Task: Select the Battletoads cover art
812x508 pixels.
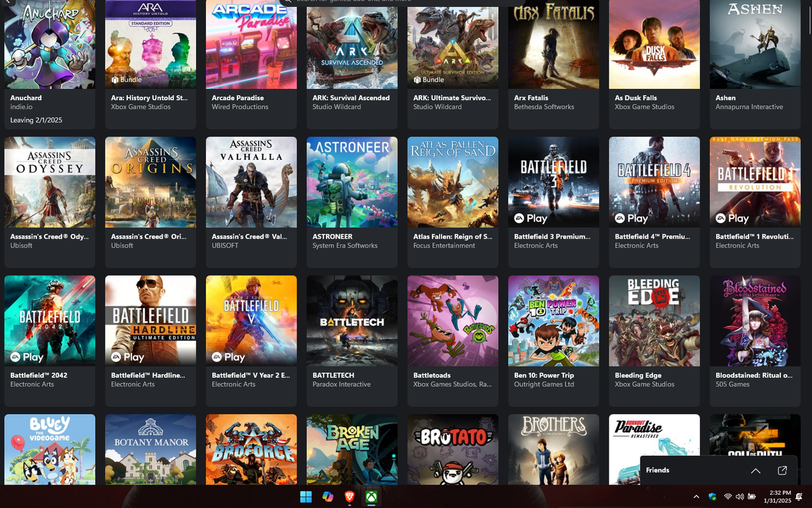Action: pos(453,321)
